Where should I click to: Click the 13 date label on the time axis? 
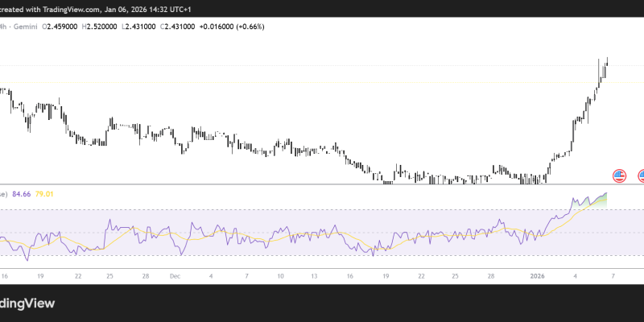click(x=315, y=275)
